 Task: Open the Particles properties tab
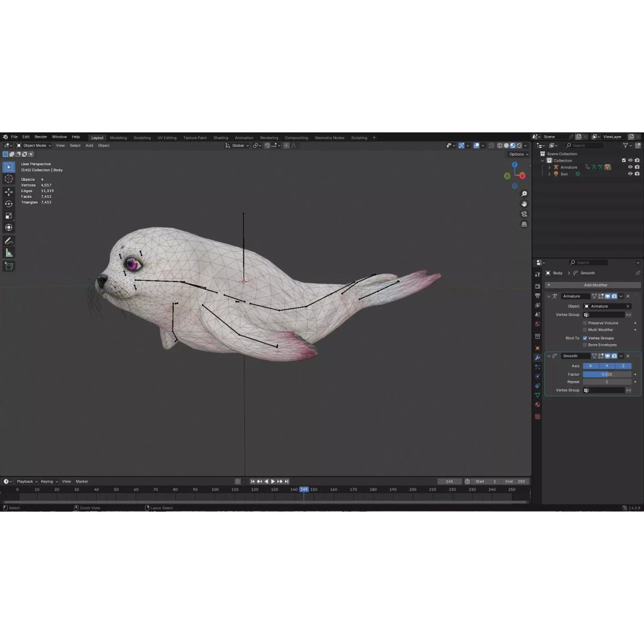(538, 367)
